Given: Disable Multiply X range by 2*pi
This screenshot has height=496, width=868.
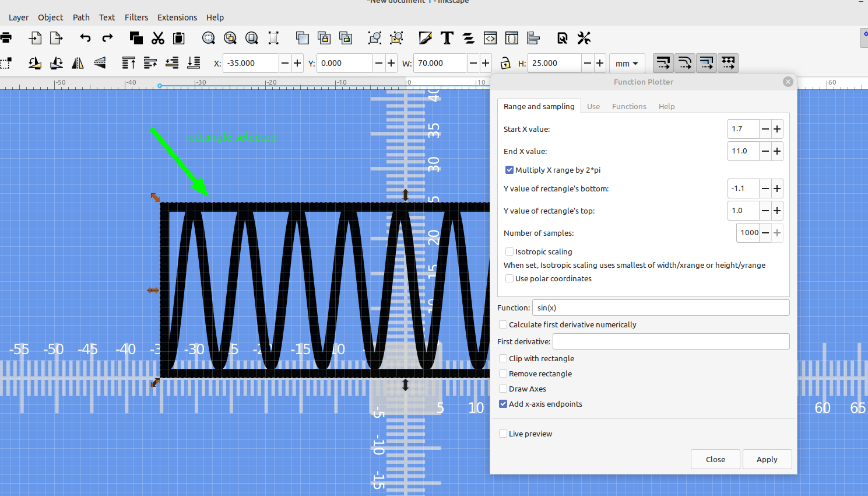Looking at the screenshot, I should (x=509, y=169).
